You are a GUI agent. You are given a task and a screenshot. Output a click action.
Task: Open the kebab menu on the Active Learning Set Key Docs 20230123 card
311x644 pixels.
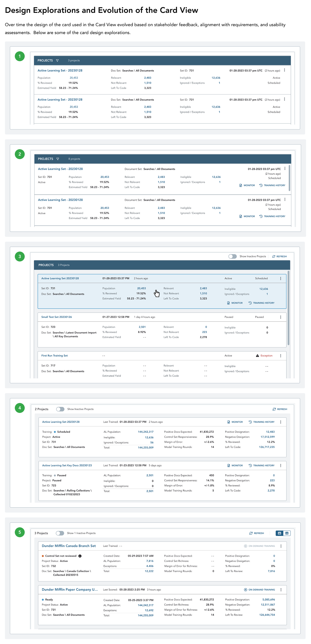(281, 465)
